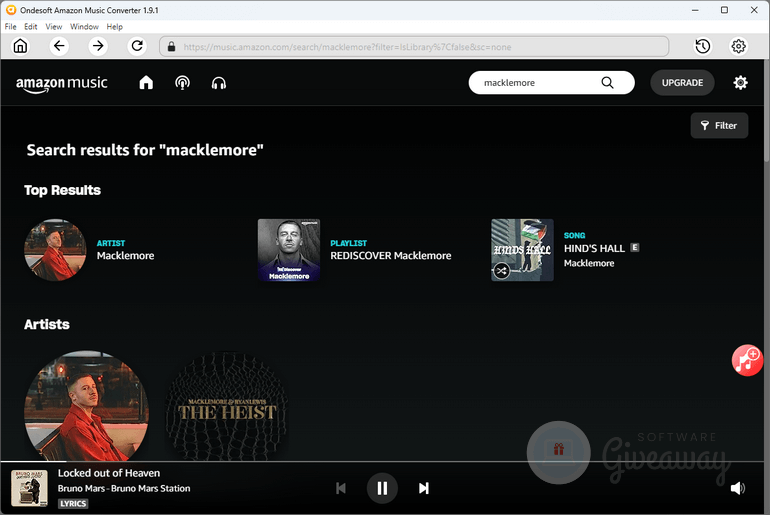The width and height of the screenshot is (770, 515).
Task: Open the Filter button
Action: [x=719, y=125]
